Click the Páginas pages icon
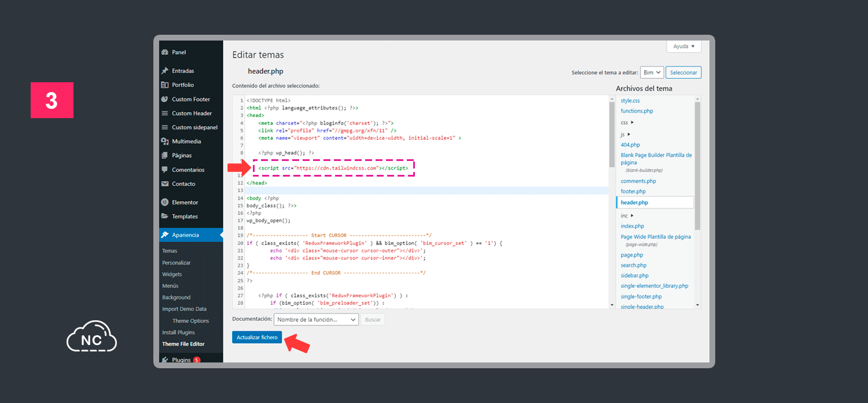 165,156
